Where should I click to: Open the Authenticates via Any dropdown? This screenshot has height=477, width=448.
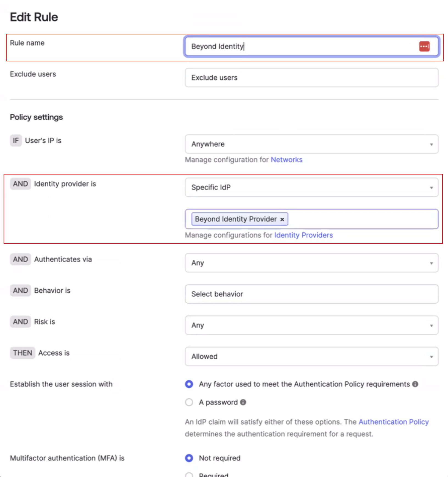tap(311, 263)
